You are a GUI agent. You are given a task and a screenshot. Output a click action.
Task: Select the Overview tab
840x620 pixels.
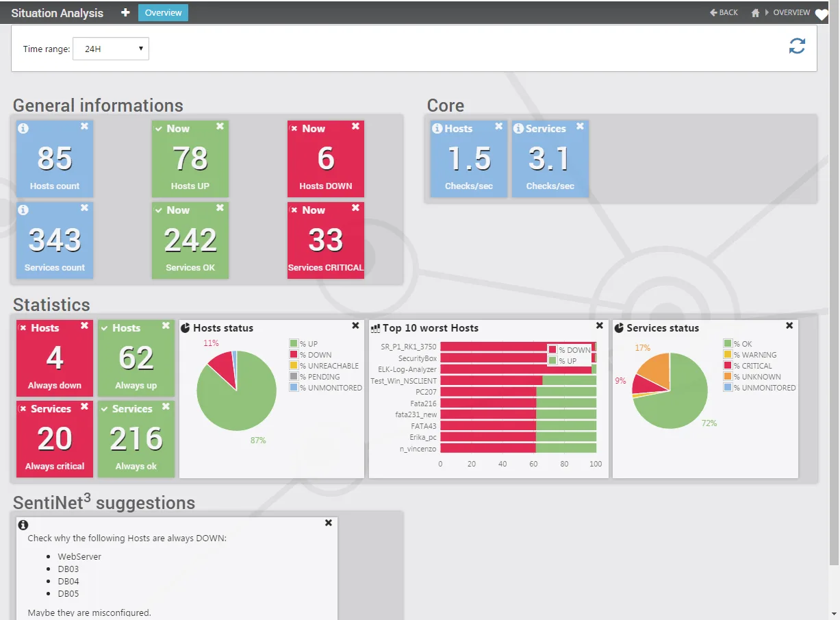163,12
